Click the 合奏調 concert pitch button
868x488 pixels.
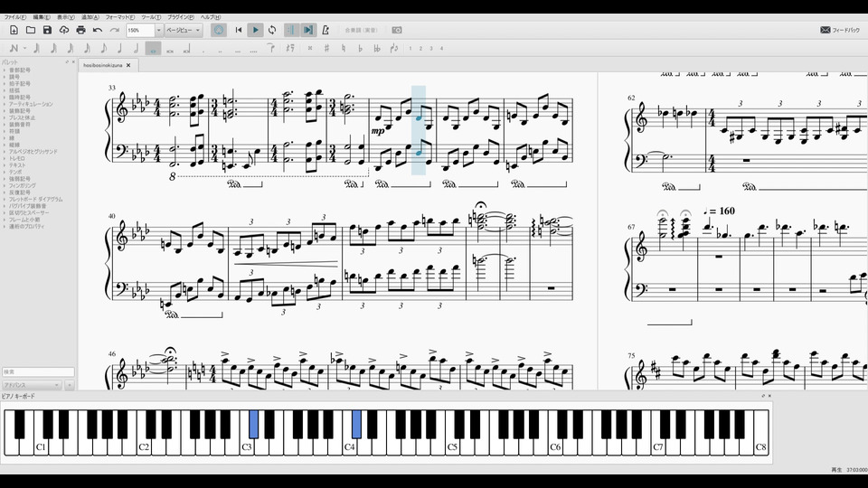[361, 30]
